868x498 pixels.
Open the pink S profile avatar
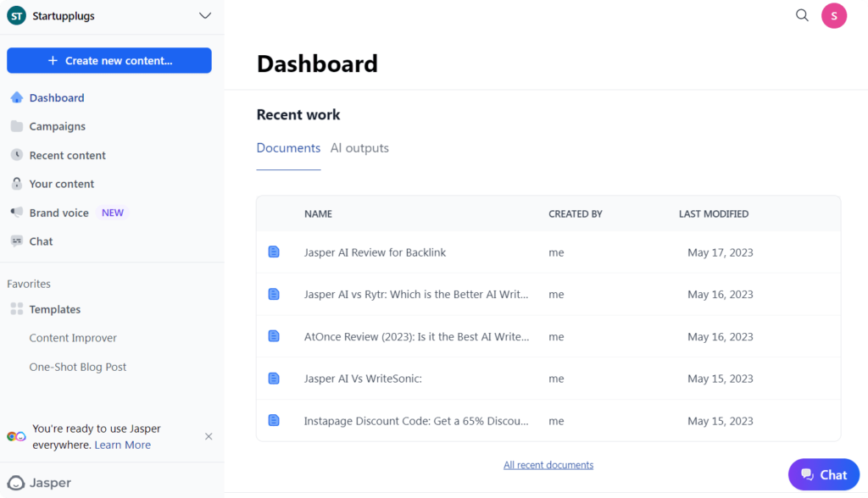pos(834,15)
